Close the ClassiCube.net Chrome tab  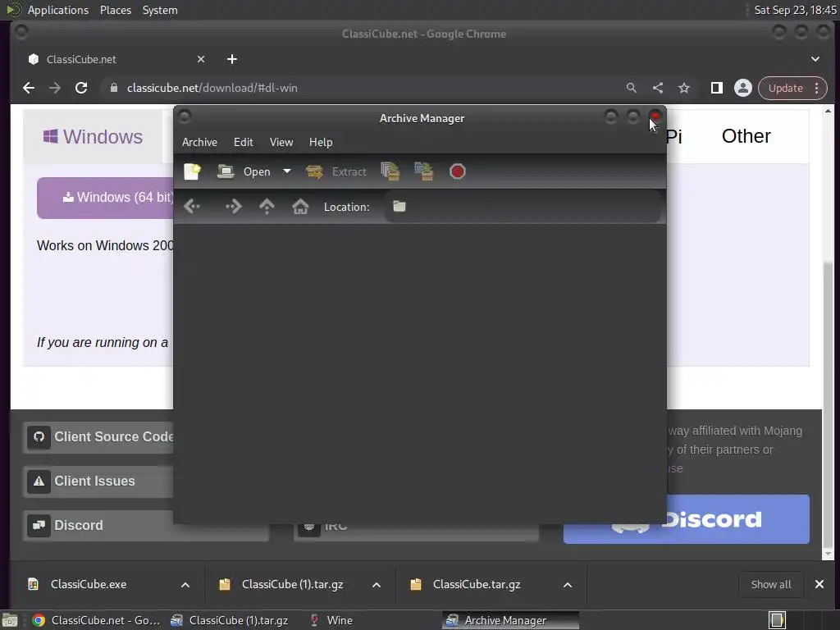click(201, 59)
